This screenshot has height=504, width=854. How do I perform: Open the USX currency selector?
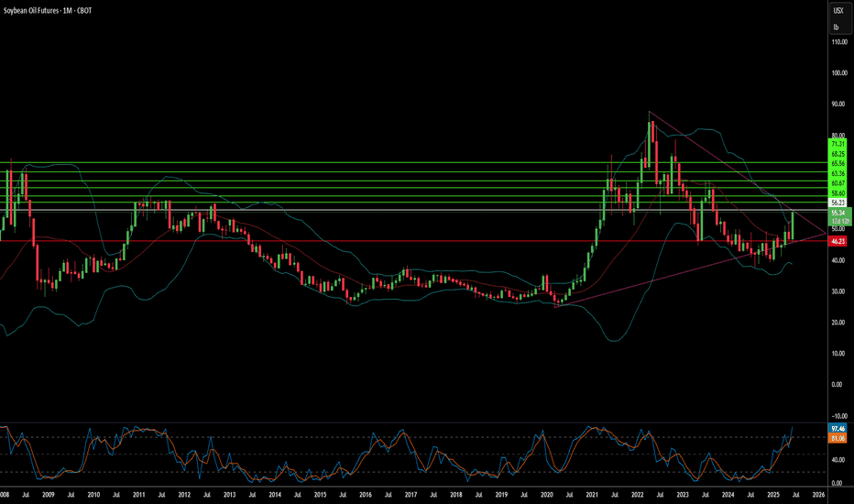pos(838,10)
